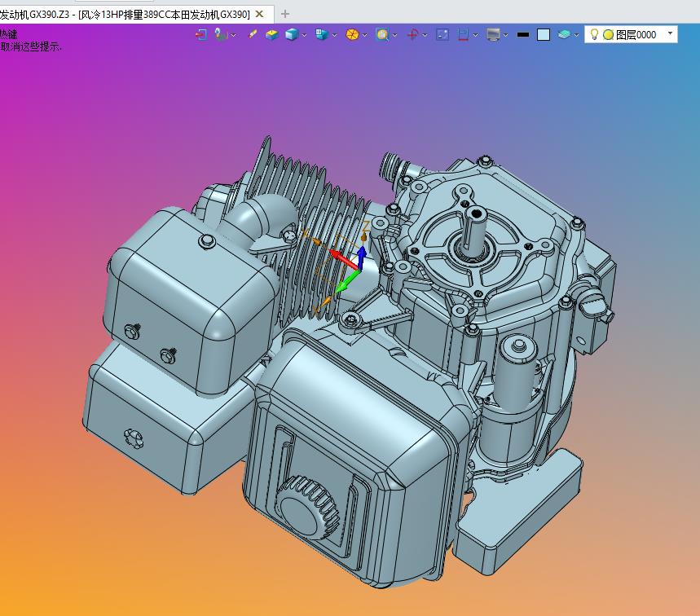
Task: Click the orange faceted sphere icon
Action: (x=352, y=34)
